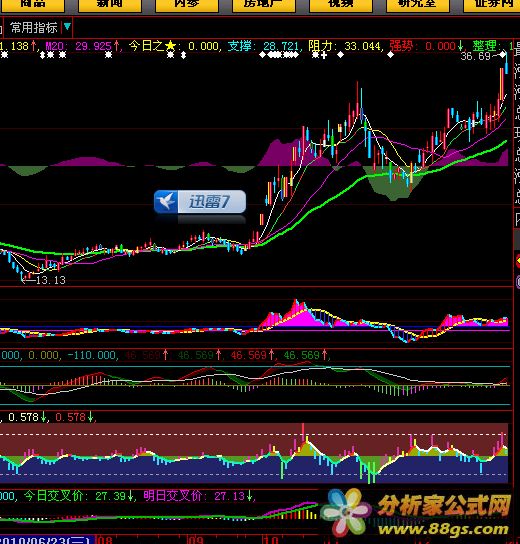Click the 常用指标 label
The image size is (520, 544).
tap(34, 28)
